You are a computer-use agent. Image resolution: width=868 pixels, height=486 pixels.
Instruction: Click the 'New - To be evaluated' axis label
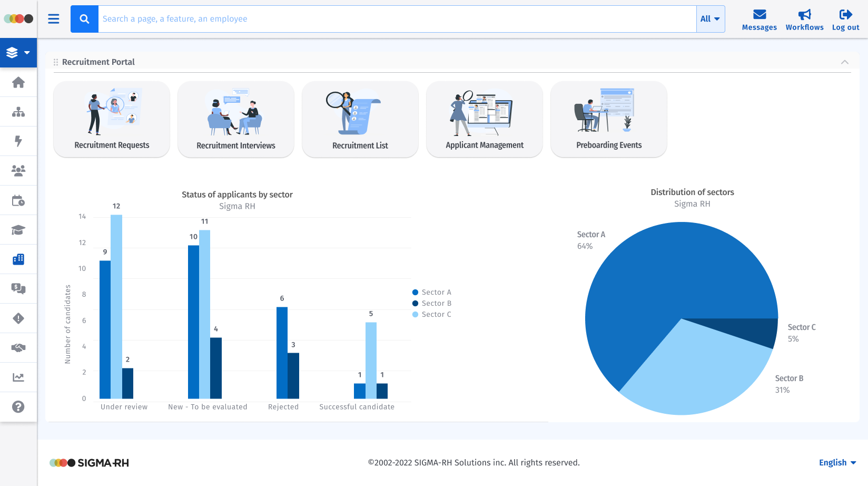[x=208, y=407]
